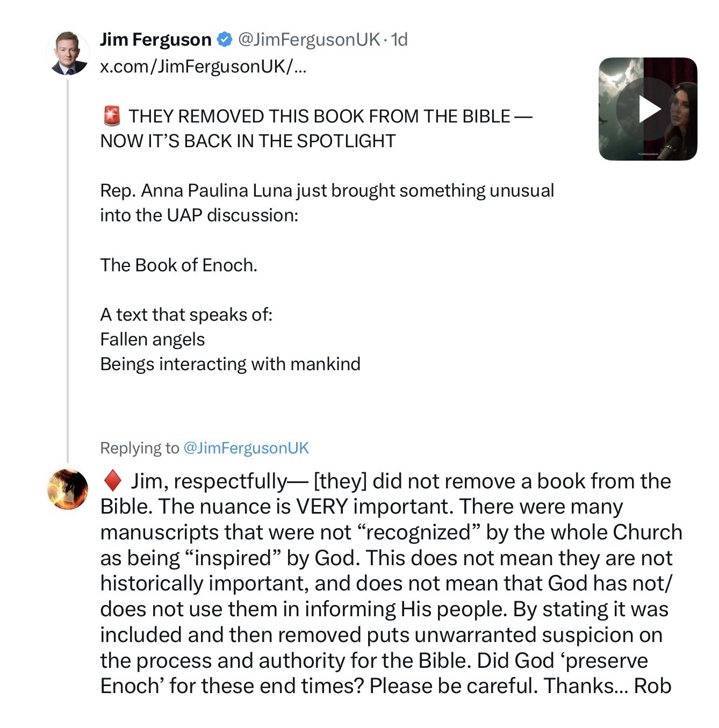Image resolution: width=719 pixels, height=728 pixels.
Task: Click the red diamond emoji in reply
Action: [x=112, y=481]
